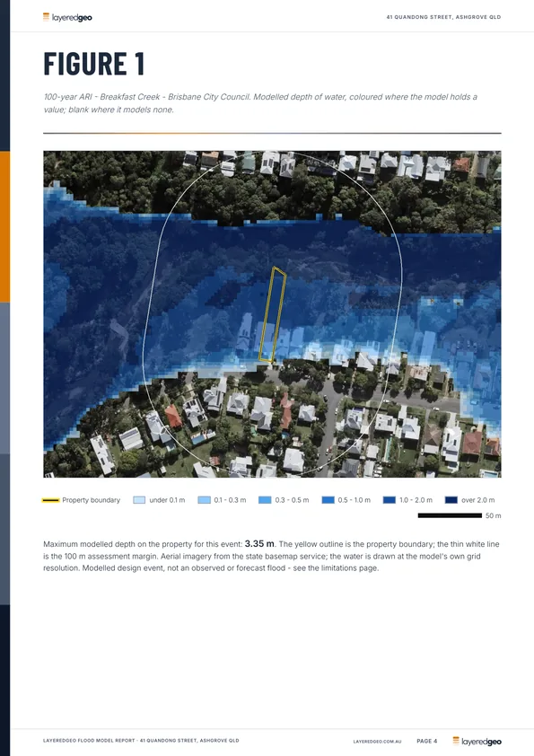Click the 'LAYEREDGEO FLOOD MODEL REPORT' footer text
The width and height of the screenshot is (534, 756).
[x=141, y=740]
